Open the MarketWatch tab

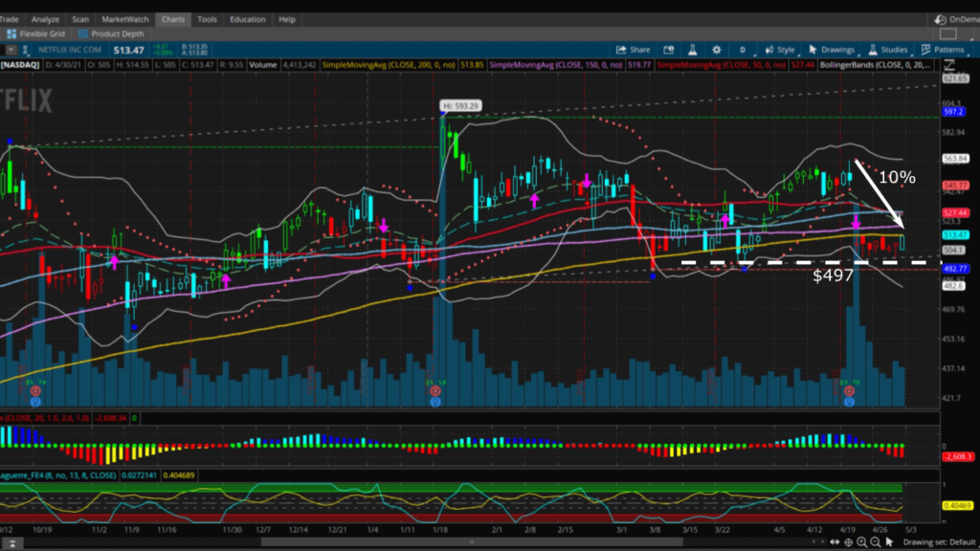(x=125, y=19)
